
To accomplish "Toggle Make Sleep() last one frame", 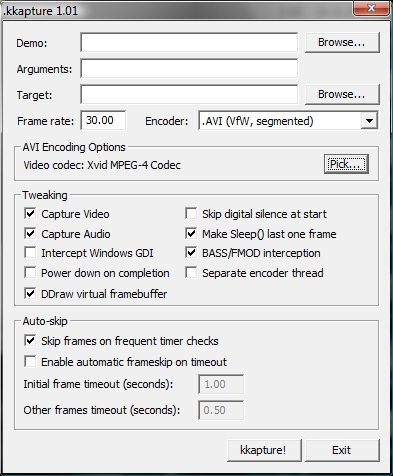I will tap(191, 234).
